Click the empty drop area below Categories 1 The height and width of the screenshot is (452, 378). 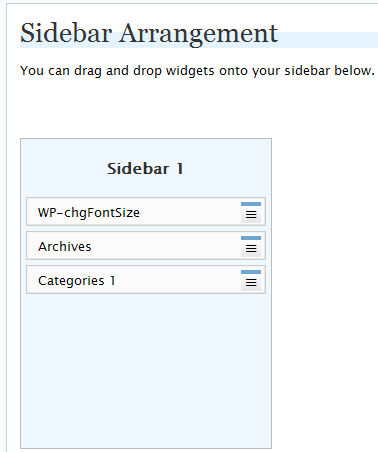click(146, 370)
